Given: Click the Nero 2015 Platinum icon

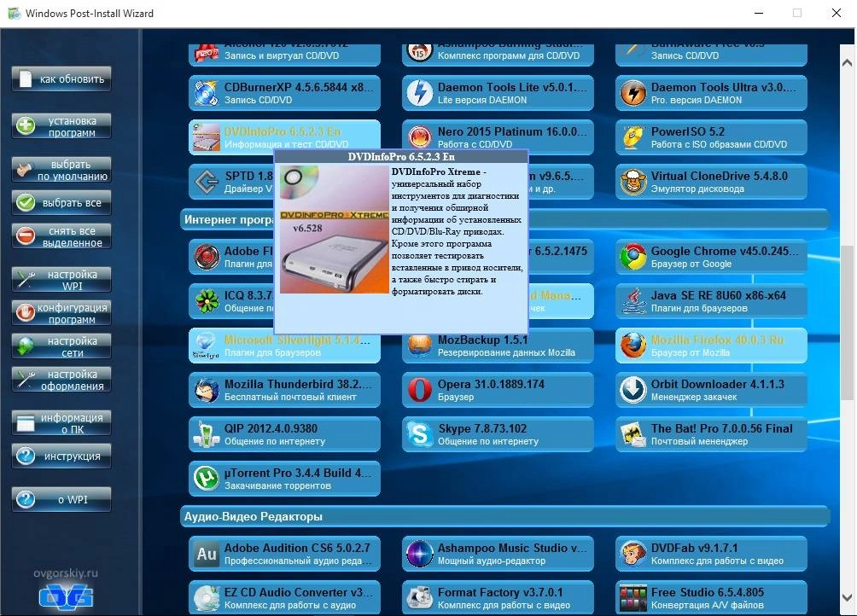Looking at the screenshot, I should pos(420,137).
